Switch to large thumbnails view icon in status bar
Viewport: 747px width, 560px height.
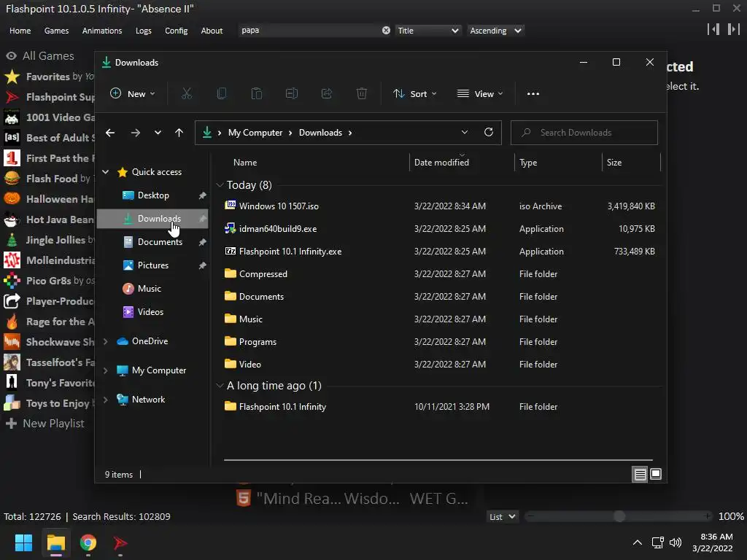[656, 474]
